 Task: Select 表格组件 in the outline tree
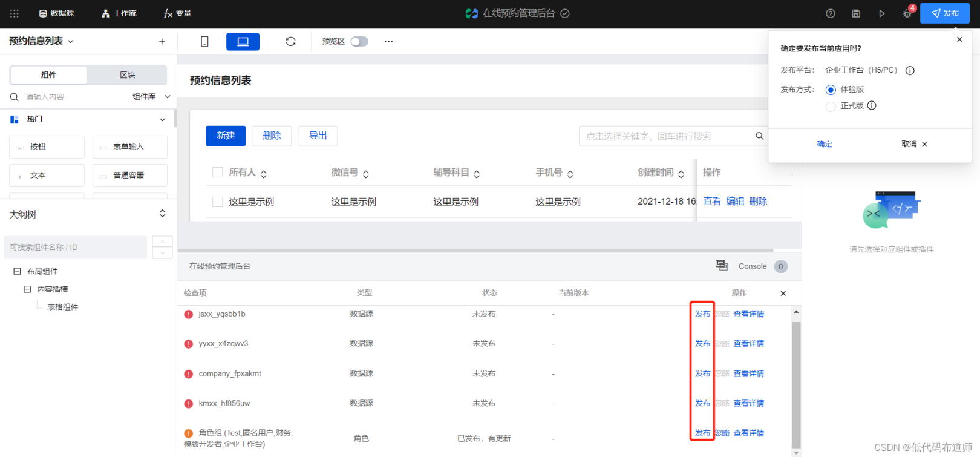tap(63, 307)
